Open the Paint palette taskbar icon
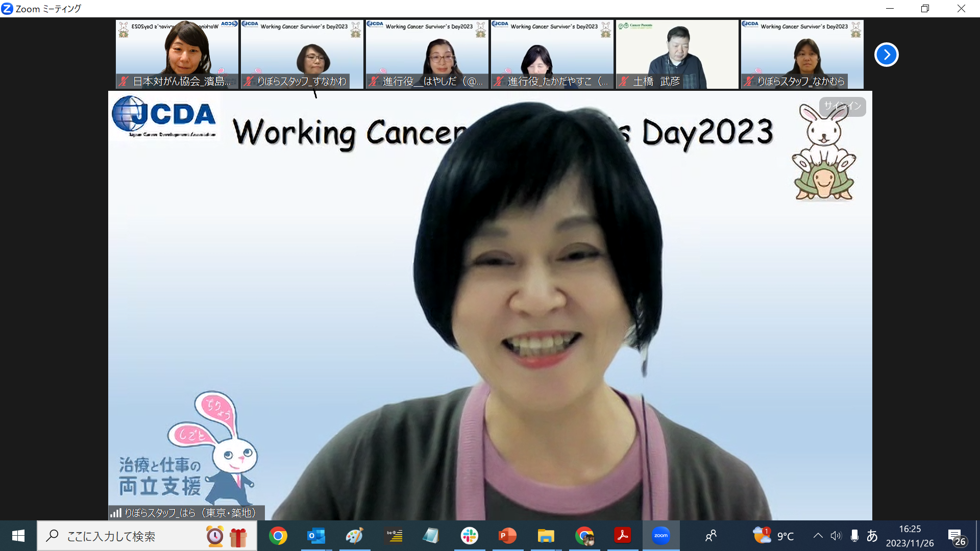Screen dimensions: 980x551 click(354, 536)
